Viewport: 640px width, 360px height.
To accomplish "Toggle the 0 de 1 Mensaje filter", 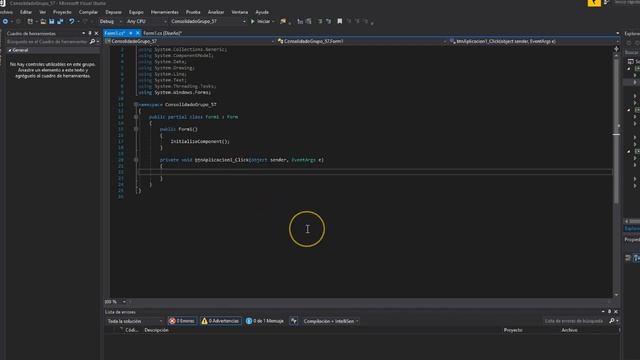I will (264, 321).
